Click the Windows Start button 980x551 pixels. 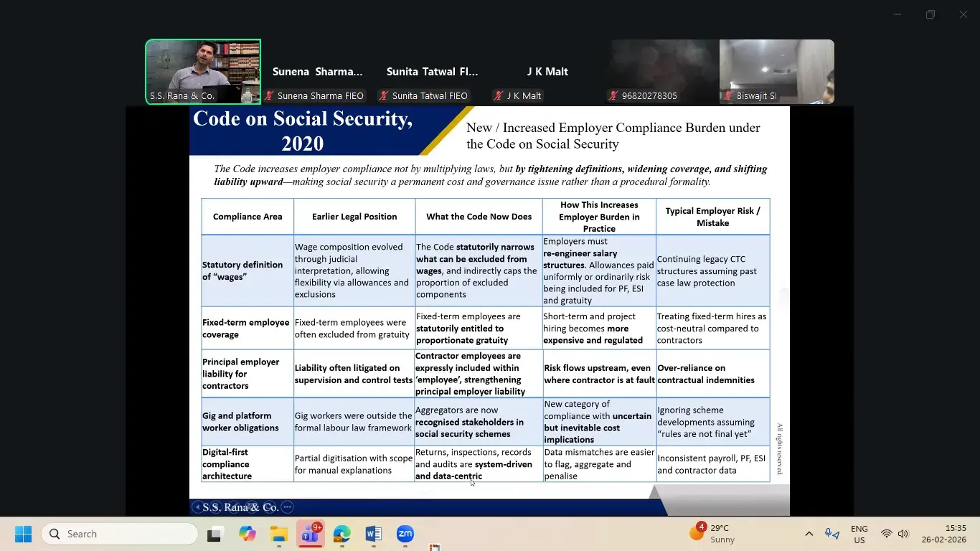click(23, 534)
